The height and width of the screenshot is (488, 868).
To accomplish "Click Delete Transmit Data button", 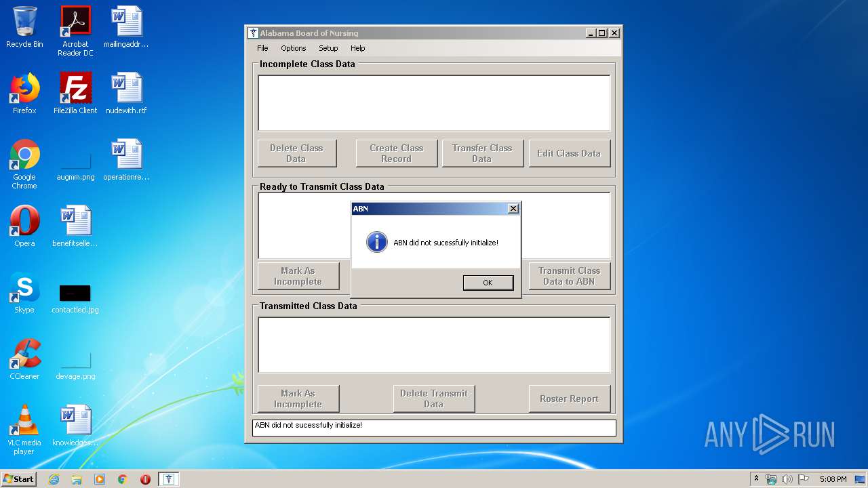I will [x=434, y=399].
